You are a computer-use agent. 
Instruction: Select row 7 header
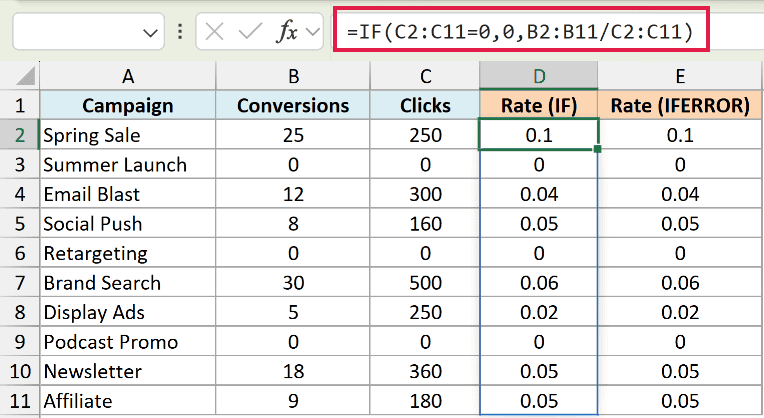coord(19,283)
